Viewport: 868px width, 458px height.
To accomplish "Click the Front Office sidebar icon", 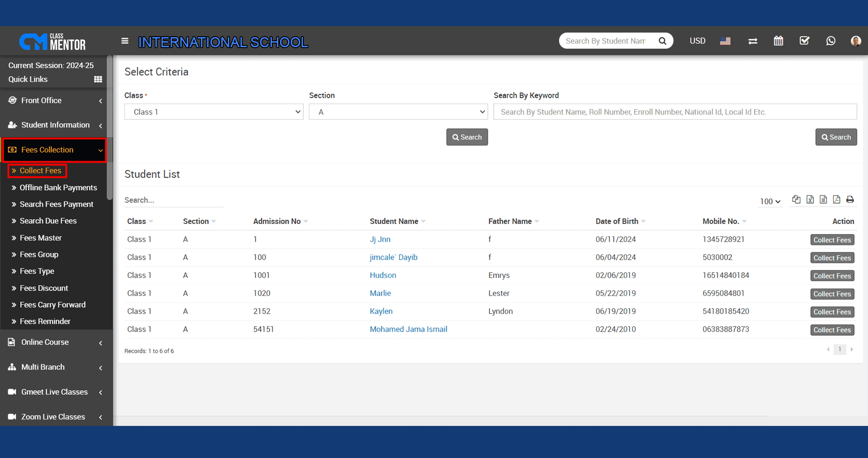I will coord(12,100).
